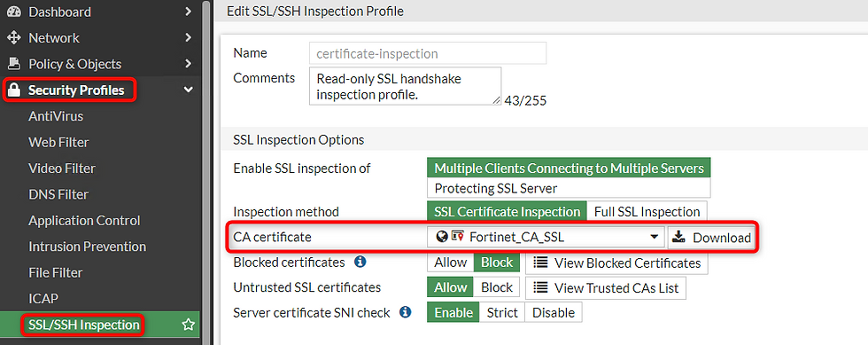
Task: Select Protecting SSL Server option
Action: pos(569,188)
